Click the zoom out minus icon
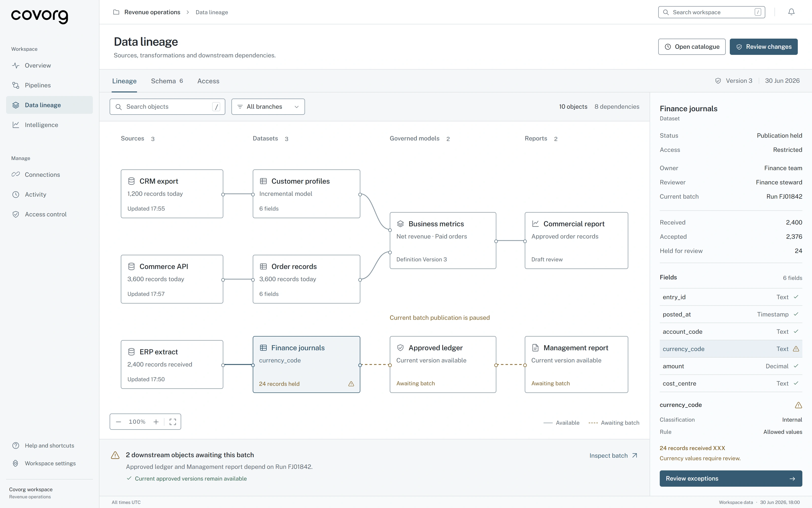Viewport: 812px width, 508px height. (x=119, y=422)
